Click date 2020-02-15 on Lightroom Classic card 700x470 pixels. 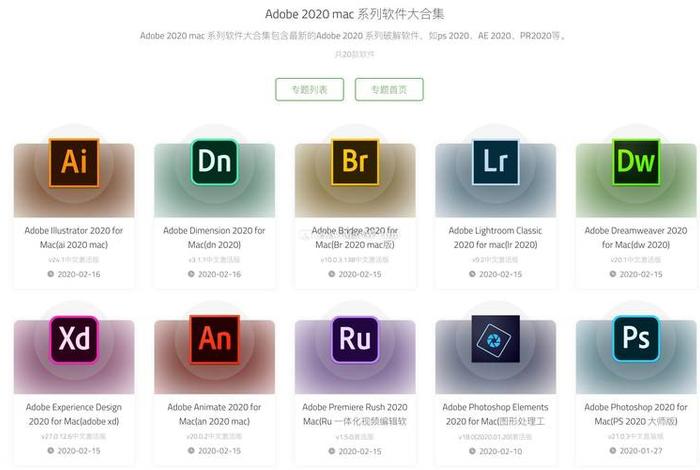pyautogui.click(x=501, y=274)
